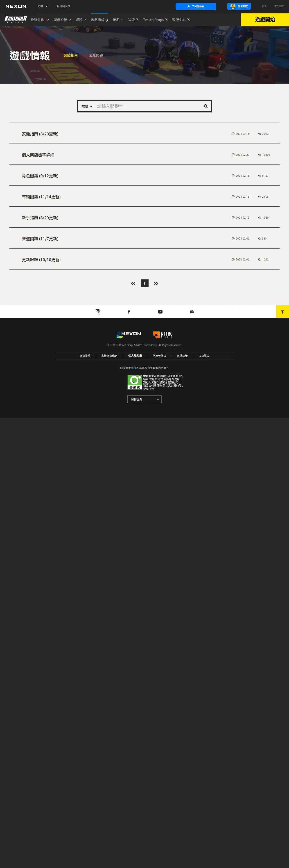The height and width of the screenshot is (868, 289).
Task: Open the 公司簡介 footer link
Action: point(204,356)
